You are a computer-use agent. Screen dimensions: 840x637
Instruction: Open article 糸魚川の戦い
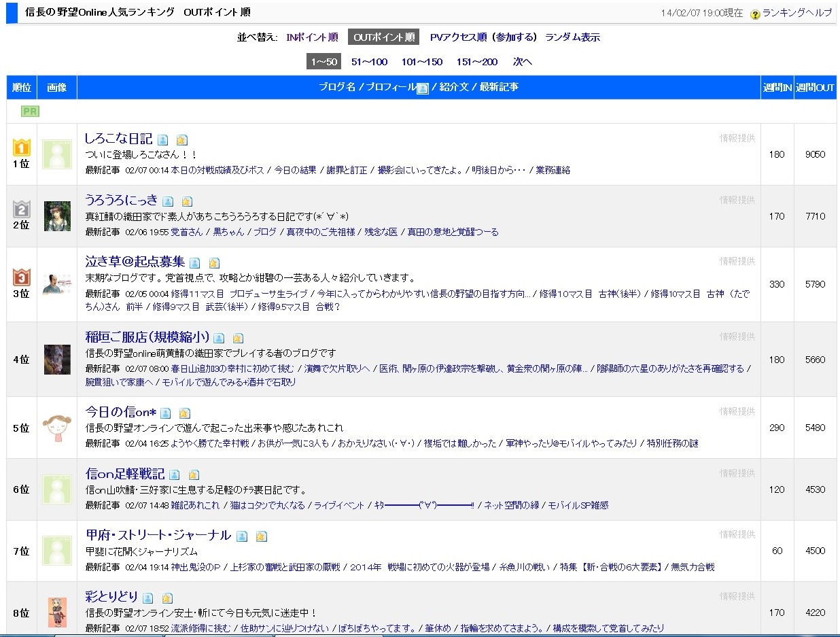click(525, 567)
